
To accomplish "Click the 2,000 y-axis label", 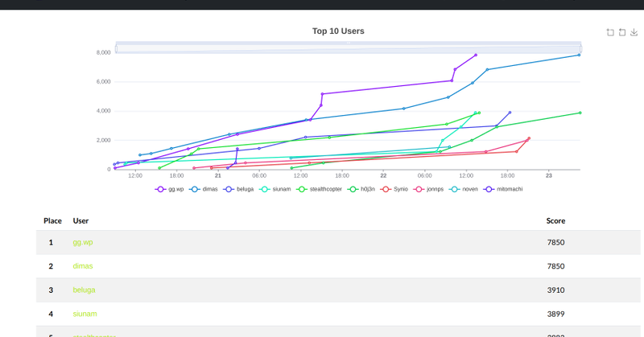I will 104,141.
